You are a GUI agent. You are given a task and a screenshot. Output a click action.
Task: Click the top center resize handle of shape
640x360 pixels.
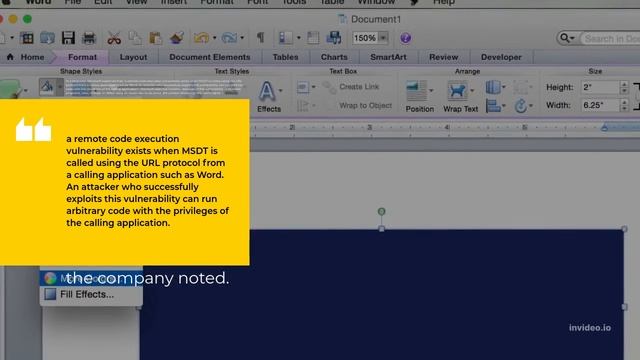click(381, 229)
